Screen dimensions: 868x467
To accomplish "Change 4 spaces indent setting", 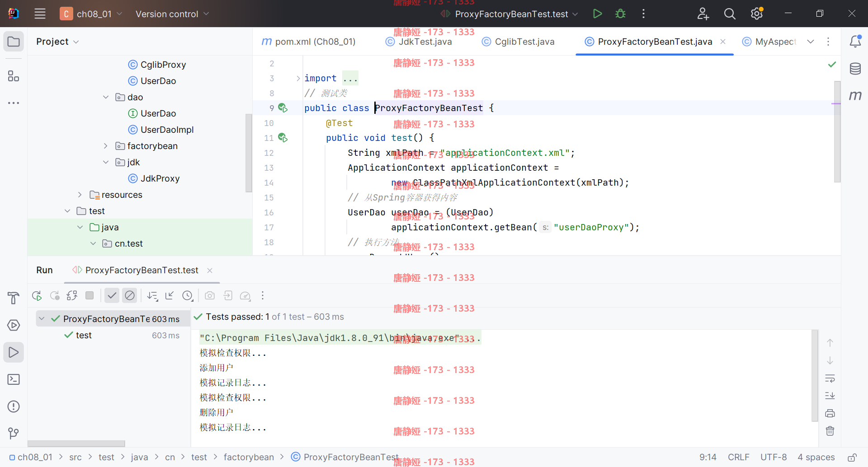I will (816, 457).
